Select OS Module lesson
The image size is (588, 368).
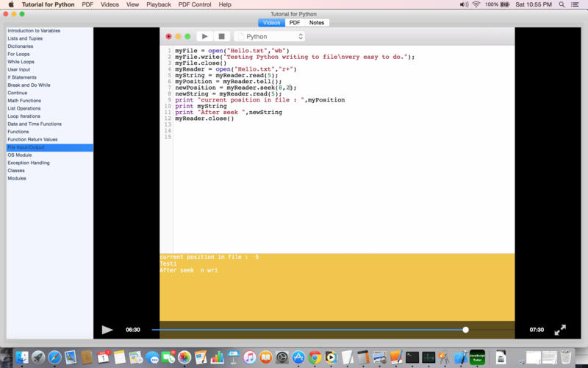(49, 155)
